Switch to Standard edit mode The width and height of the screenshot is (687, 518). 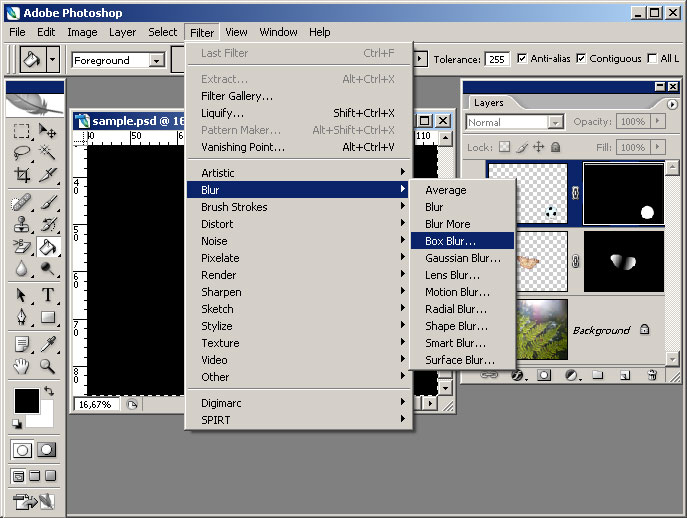22,450
